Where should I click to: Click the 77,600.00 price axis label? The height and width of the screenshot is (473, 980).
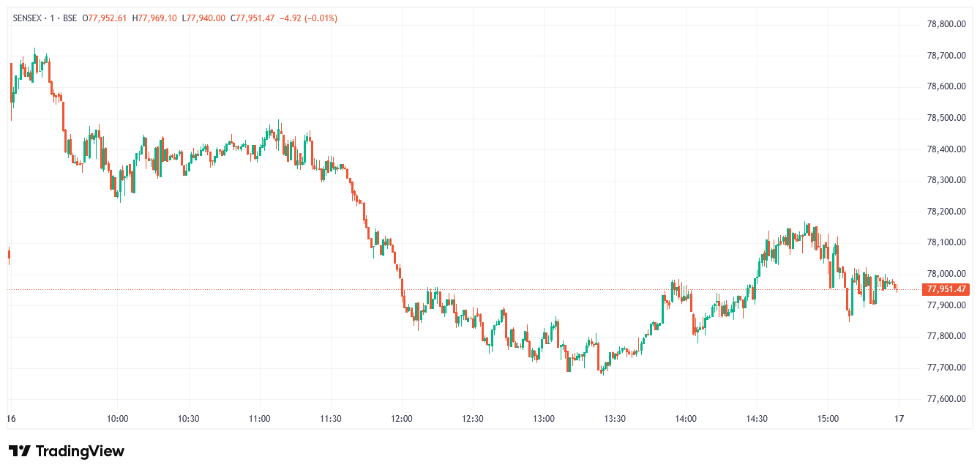(947, 399)
